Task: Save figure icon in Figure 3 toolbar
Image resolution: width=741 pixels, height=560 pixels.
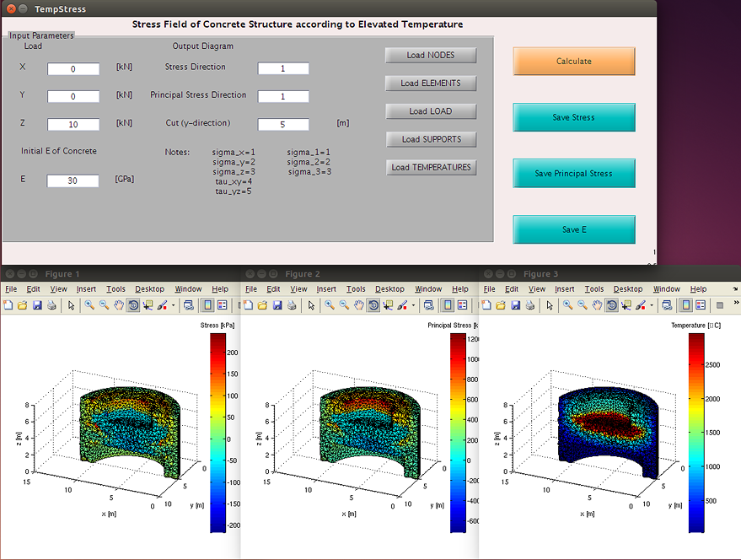Action: [x=515, y=305]
